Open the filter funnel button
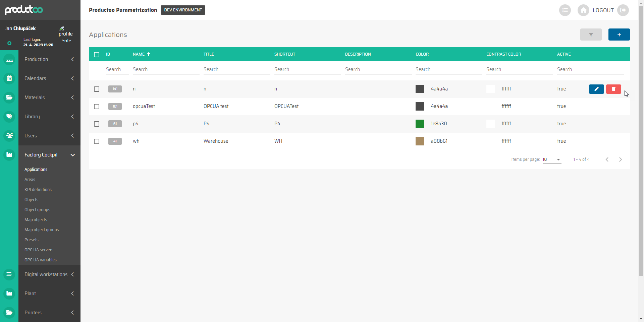644x322 pixels. [x=591, y=35]
